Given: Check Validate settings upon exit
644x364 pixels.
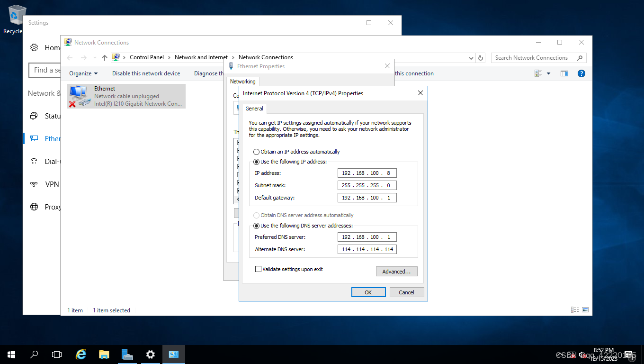Looking at the screenshot, I should tap(259, 269).
